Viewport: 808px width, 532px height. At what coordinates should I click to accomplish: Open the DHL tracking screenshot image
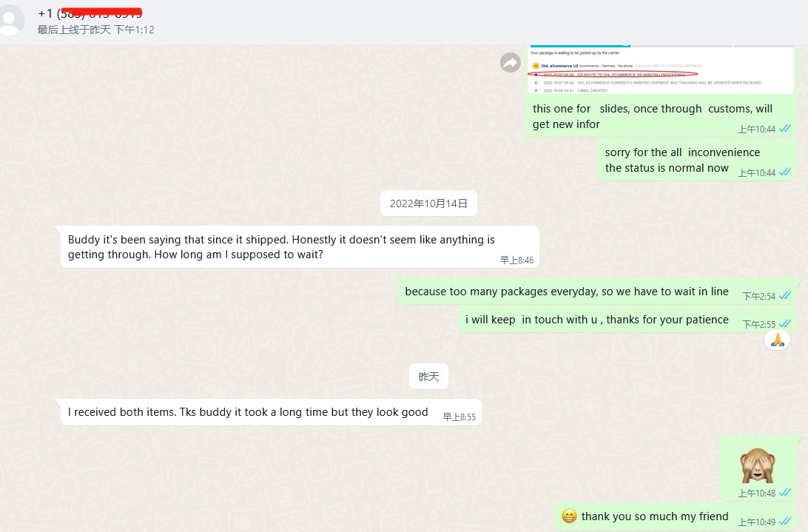[x=661, y=70]
